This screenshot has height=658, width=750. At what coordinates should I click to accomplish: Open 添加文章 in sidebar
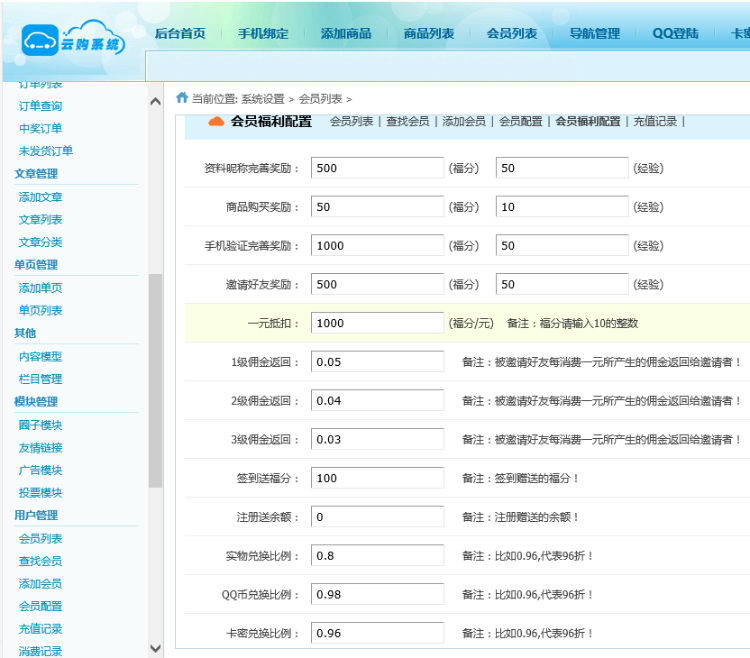41,197
